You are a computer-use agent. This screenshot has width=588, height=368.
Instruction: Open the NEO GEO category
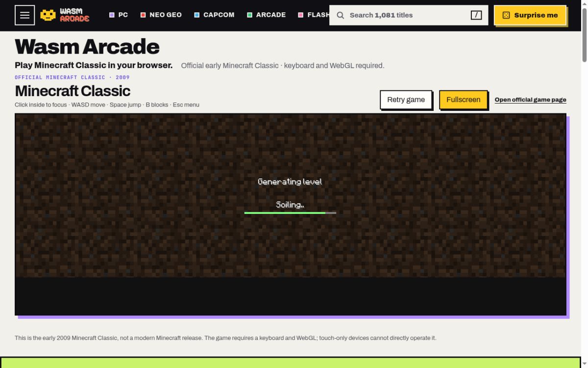click(161, 15)
